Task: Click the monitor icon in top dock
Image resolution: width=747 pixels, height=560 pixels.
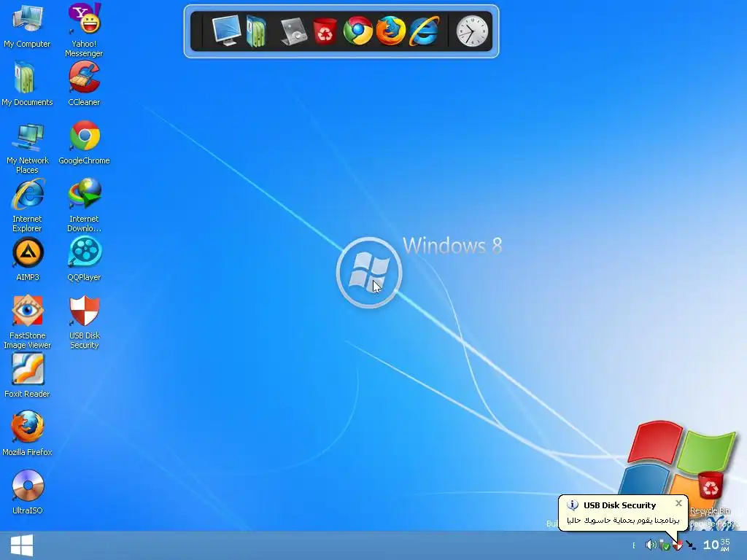Action: pyautogui.click(x=226, y=31)
